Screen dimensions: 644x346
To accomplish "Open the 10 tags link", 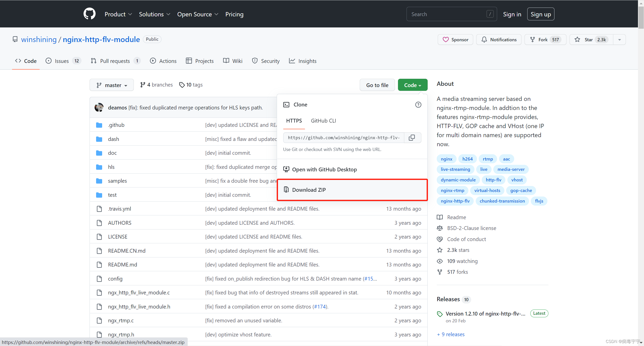I will (191, 85).
